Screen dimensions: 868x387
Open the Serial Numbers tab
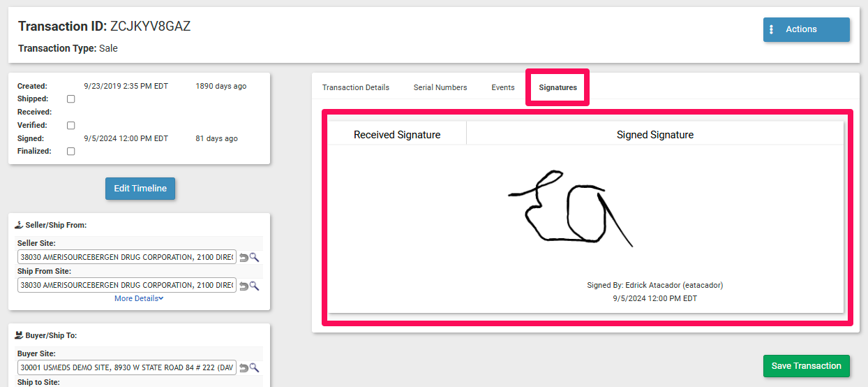coord(440,87)
